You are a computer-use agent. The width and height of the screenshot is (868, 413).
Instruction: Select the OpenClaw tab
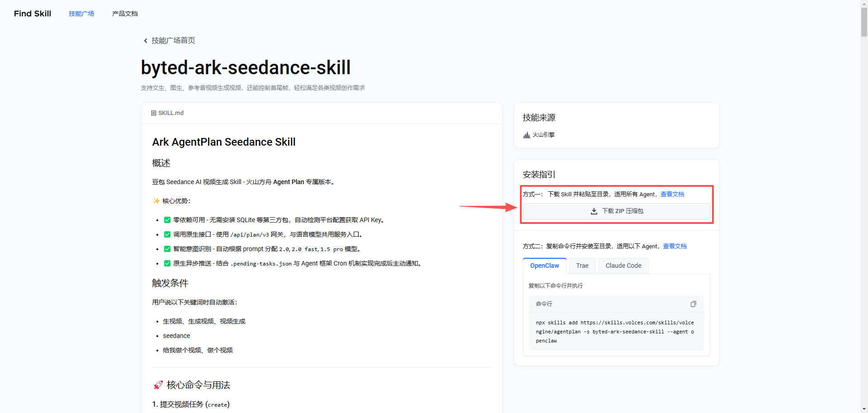(x=545, y=266)
